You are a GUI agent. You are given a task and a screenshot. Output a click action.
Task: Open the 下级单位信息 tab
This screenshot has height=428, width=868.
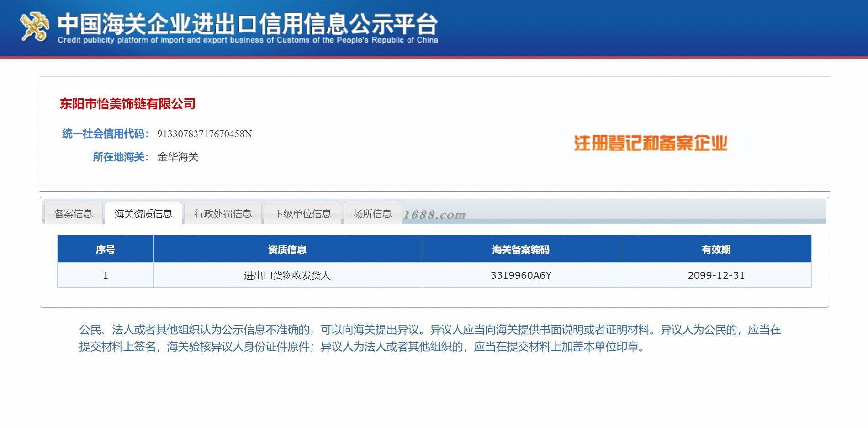click(x=302, y=214)
